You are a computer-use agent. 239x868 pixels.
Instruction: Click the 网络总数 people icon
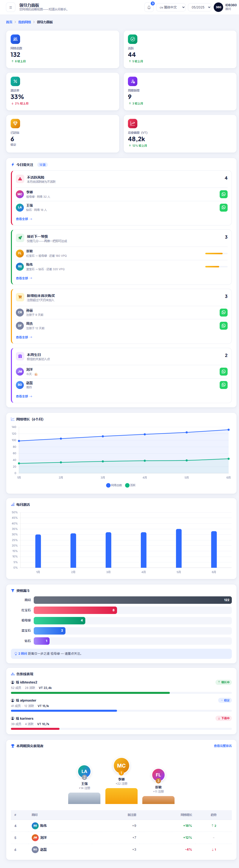[x=15, y=39]
